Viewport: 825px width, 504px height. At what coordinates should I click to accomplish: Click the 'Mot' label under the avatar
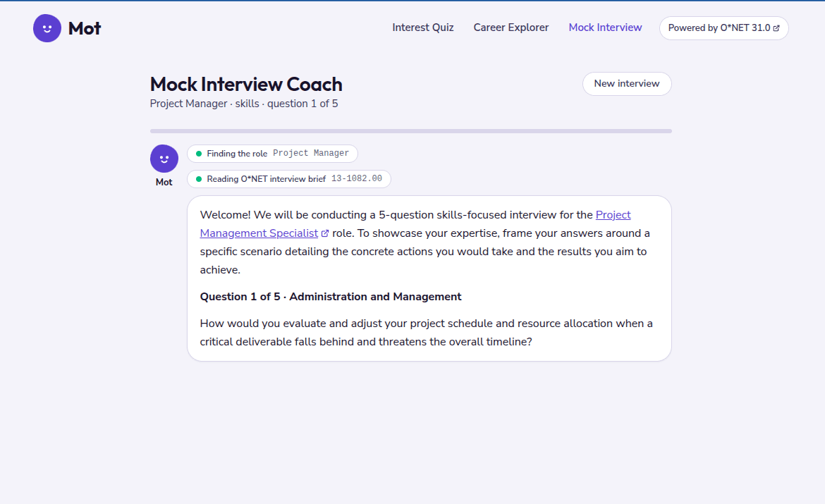(x=164, y=182)
